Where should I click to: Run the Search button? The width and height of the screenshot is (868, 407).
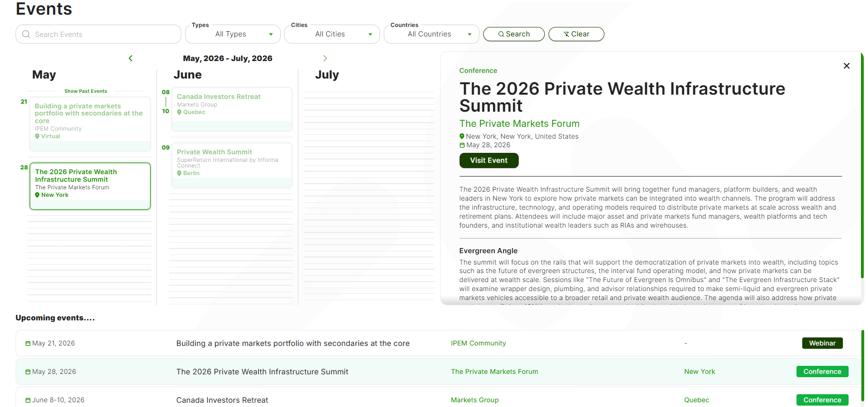pyautogui.click(x=514, y=34)
